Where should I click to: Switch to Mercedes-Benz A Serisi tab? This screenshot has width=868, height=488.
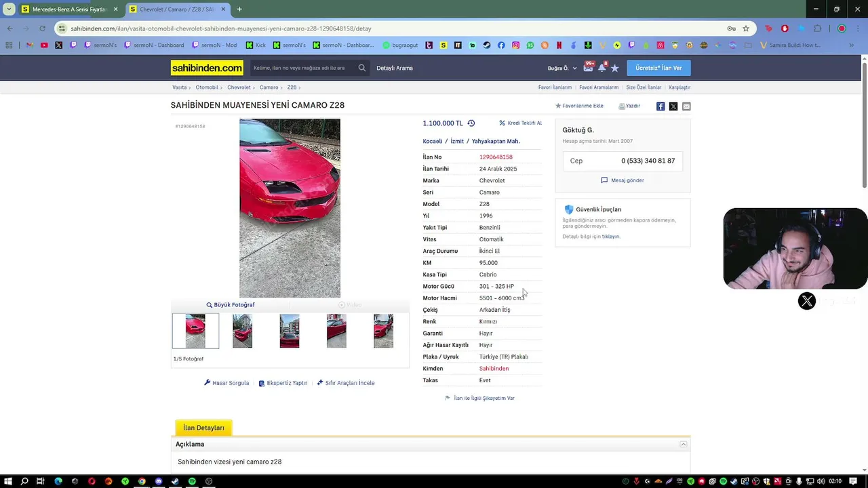[x=69, y=9]
